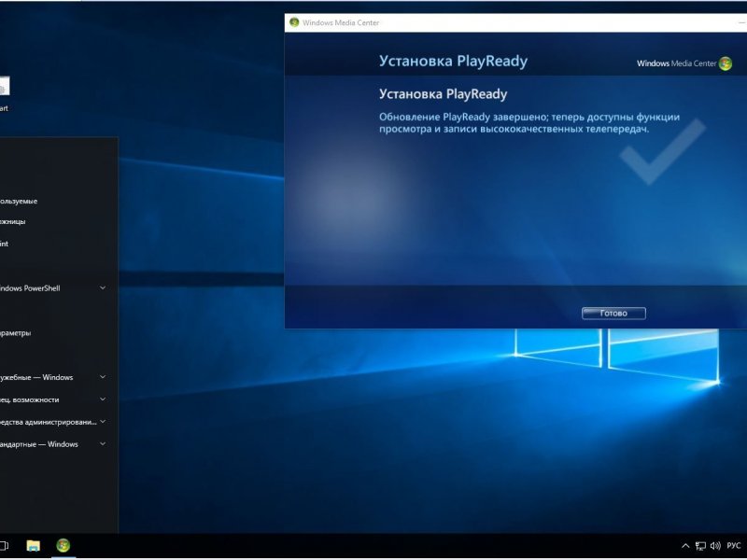Open Task View on the taskbar
The width and height of the screenshot is (747, 560).
(5, 545)
